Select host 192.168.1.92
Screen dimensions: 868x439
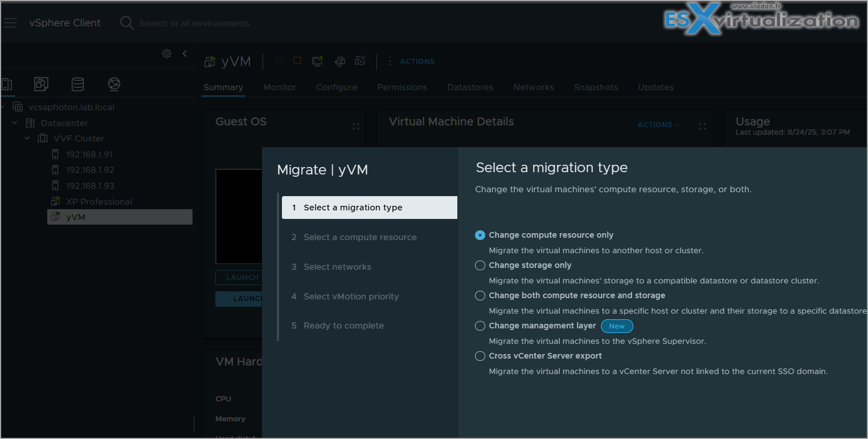click(90, 170)
